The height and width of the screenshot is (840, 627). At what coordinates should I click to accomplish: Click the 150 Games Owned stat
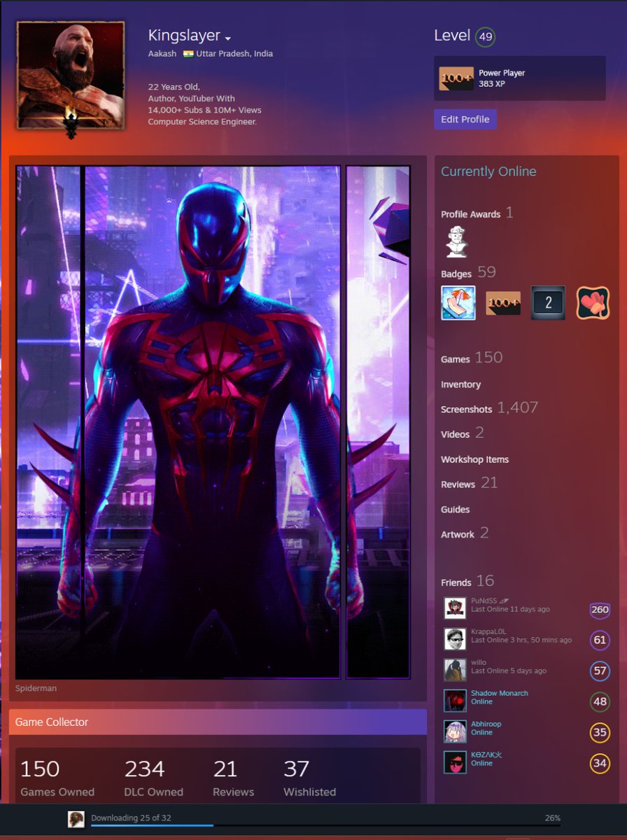click(57, 778)
